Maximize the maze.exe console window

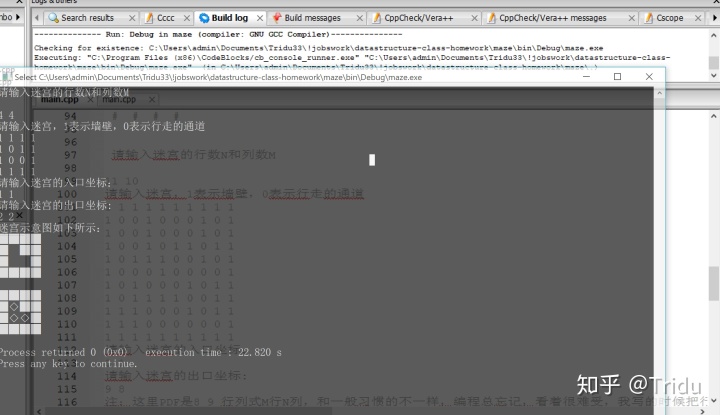(x=618, y=77)
